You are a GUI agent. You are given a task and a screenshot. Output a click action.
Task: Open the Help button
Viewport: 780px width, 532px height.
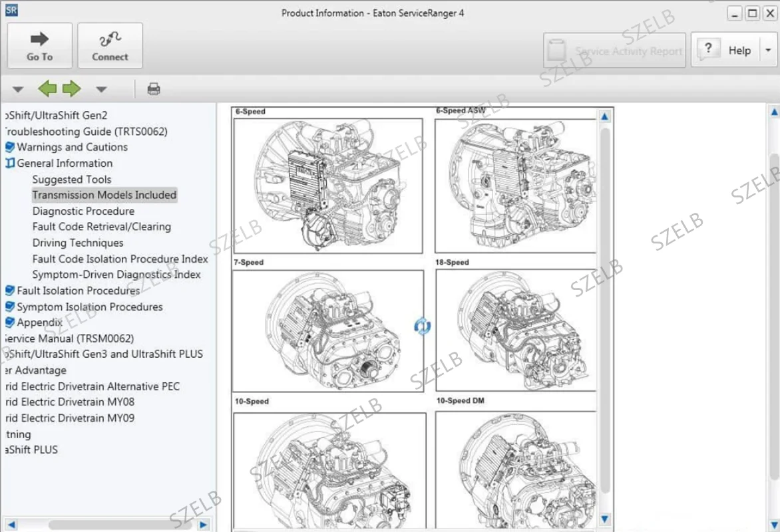pyautogui.click(x=726, y=51)
